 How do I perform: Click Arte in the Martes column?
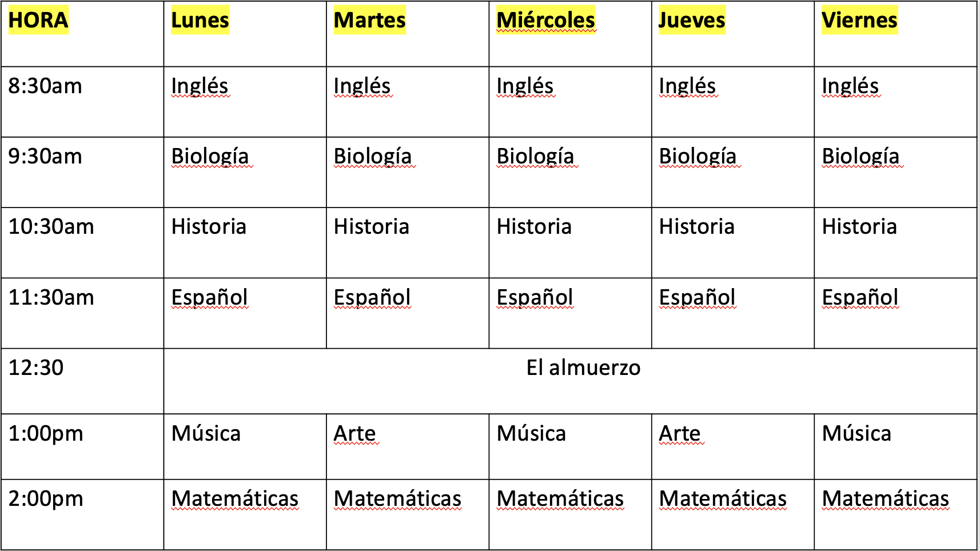click(x=355, y=433)
